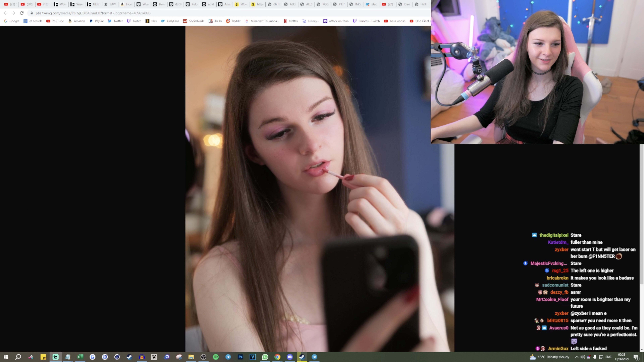This screenshot has width=644, height=362.
Task: Open the 'Emotes - Twitch' bookmark
Action: tap(366, 21)
